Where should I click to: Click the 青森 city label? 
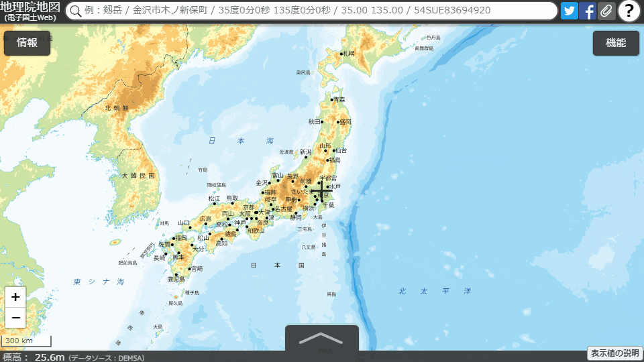pos(339,99)
